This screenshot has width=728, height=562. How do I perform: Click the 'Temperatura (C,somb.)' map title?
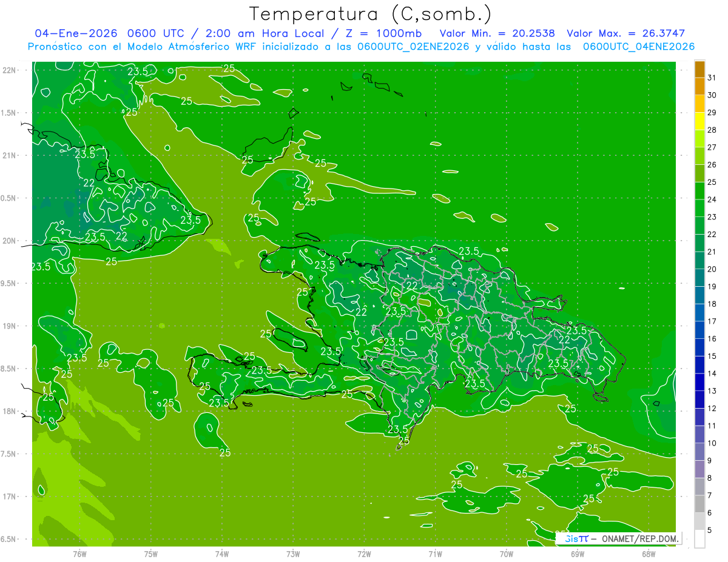coord(370,14)
